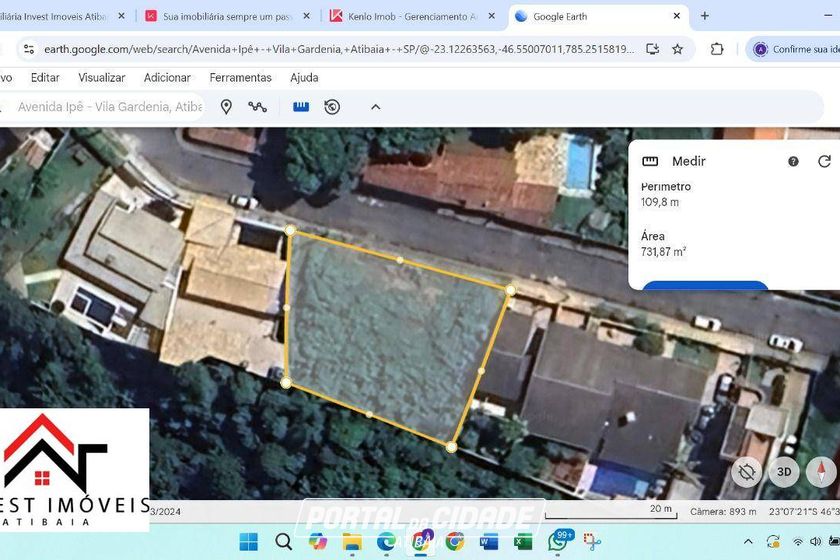This screenshot has height=560, width=840.
Task: Select the lower-left polygon vertex
Action: pyautogui.click(x=286, y=383)
